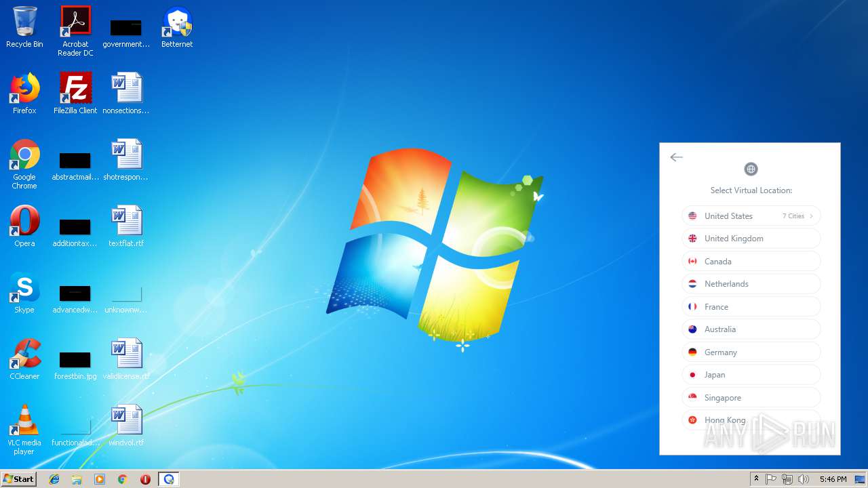Select the document starting with shotrespon

(126, 160)
